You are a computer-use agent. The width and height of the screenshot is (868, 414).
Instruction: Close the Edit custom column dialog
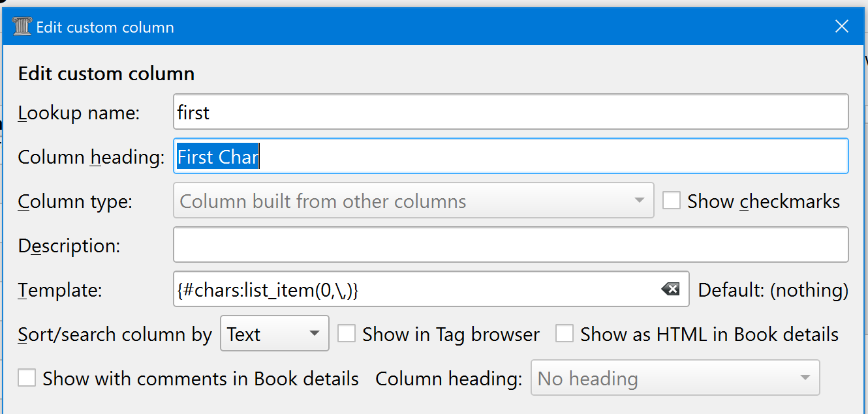pyautogui.click(x=842, y=27)
